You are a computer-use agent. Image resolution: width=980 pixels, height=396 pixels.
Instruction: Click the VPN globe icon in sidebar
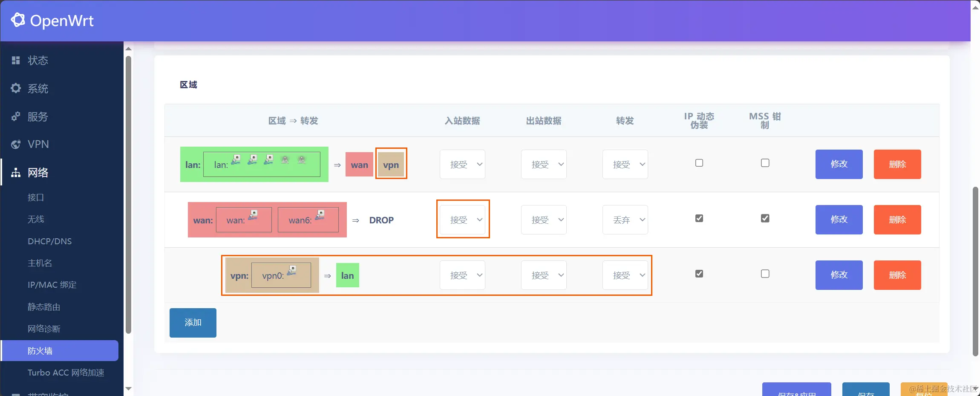[x=15, y=144]
